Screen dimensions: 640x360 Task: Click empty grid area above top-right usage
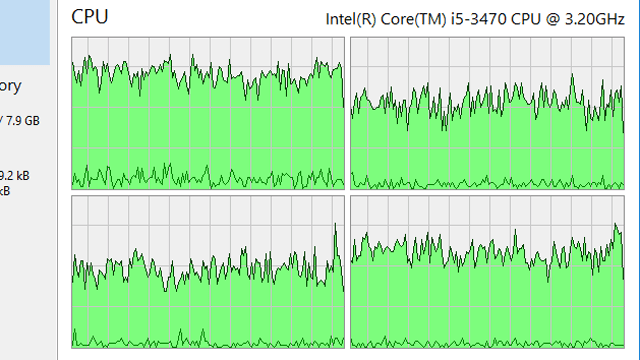(487, 55)
